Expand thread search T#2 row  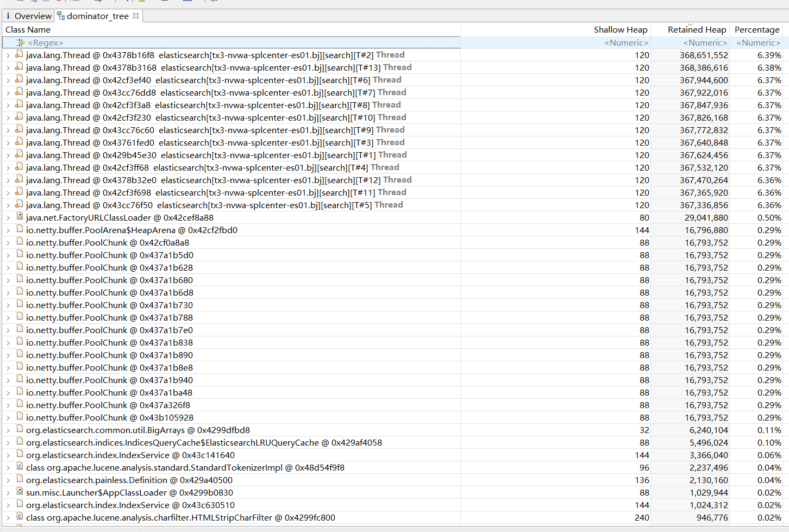coord(8,55)
